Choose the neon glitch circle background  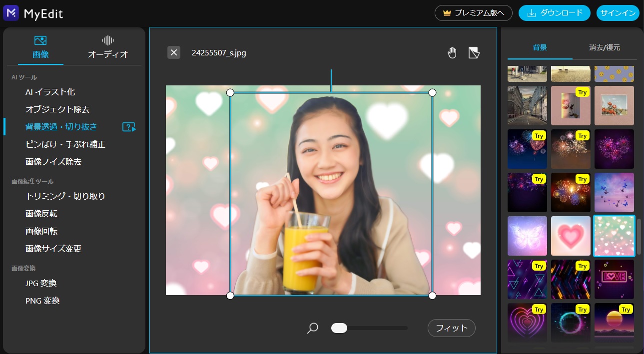pyautogui.click(x=571, y=323)
